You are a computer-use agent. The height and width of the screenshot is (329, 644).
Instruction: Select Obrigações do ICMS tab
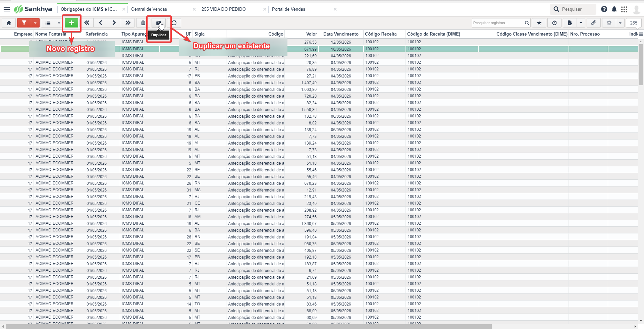pos(89,9)
